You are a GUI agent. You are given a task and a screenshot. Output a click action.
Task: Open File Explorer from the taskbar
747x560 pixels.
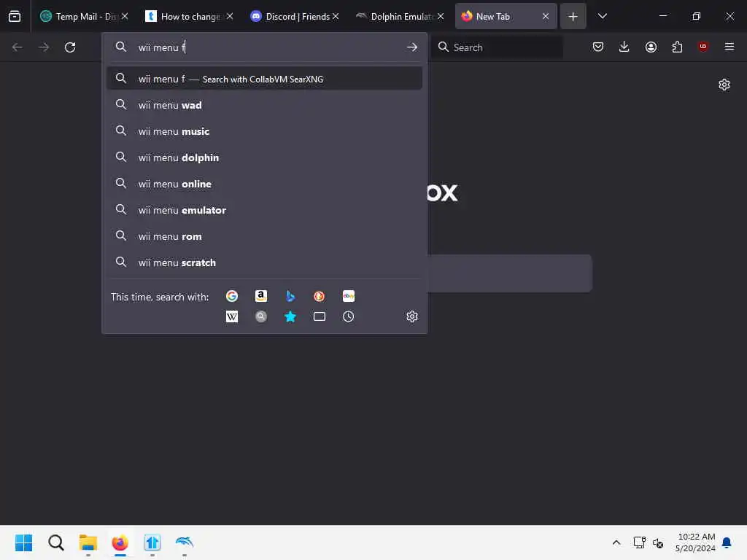coord(88,542)
